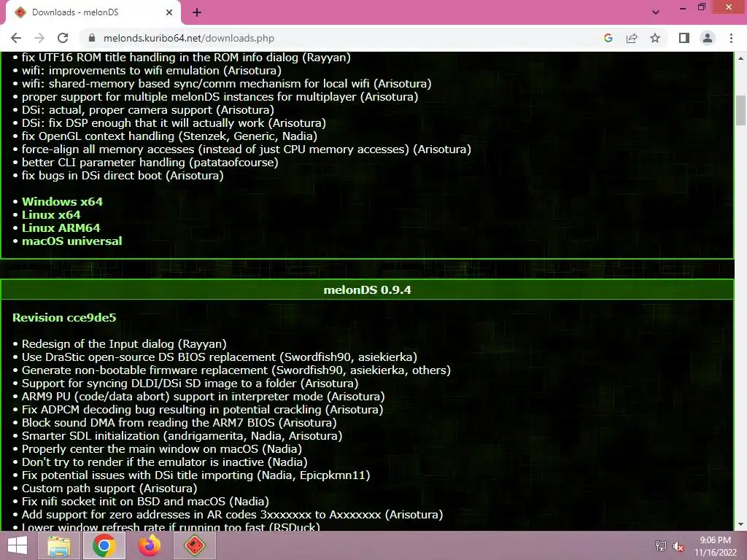Screen dimensions: 747x560
Task: Switch to Chrome in the taskbar
Action: [x=104, y=545]
